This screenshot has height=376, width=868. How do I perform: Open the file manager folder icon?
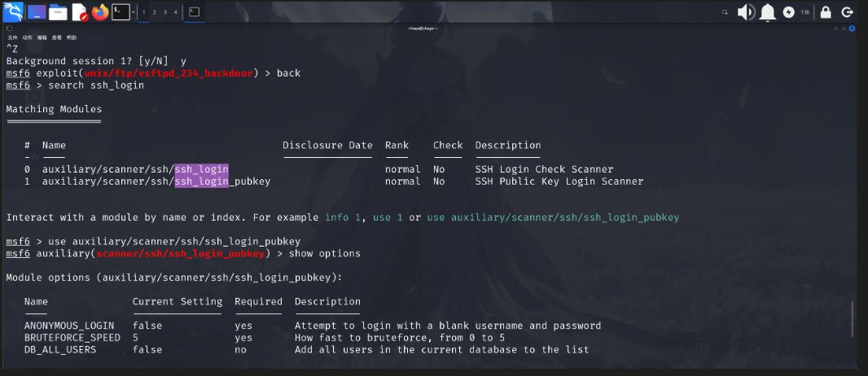point(58,11)
